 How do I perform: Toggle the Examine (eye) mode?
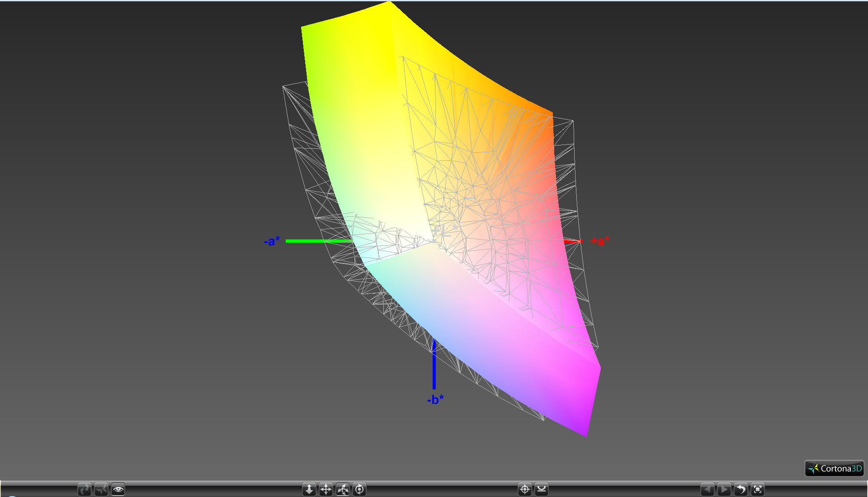[118, 489]
